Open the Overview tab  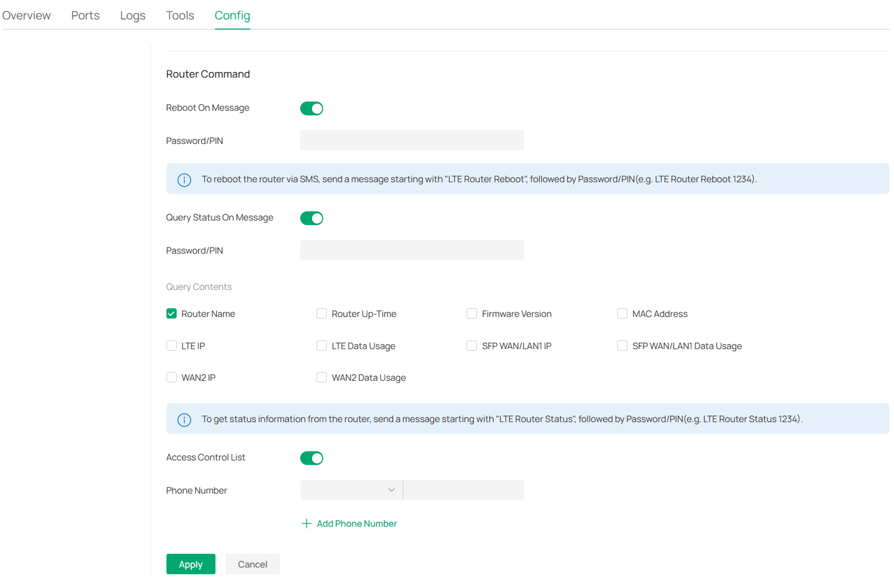click(26, 15)
